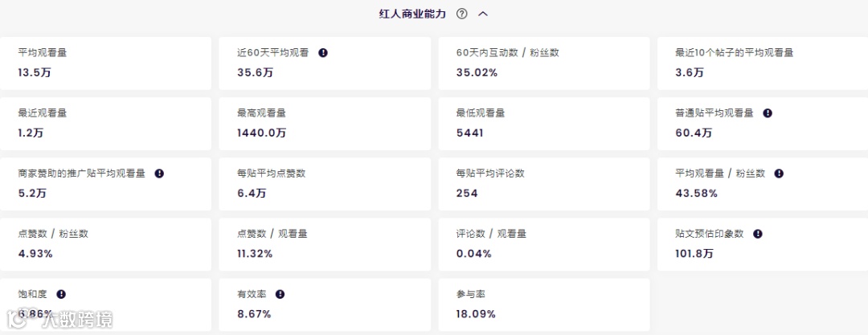
Task: Click the 每贴平均评论数 254 card
Action: coord(543,183)
